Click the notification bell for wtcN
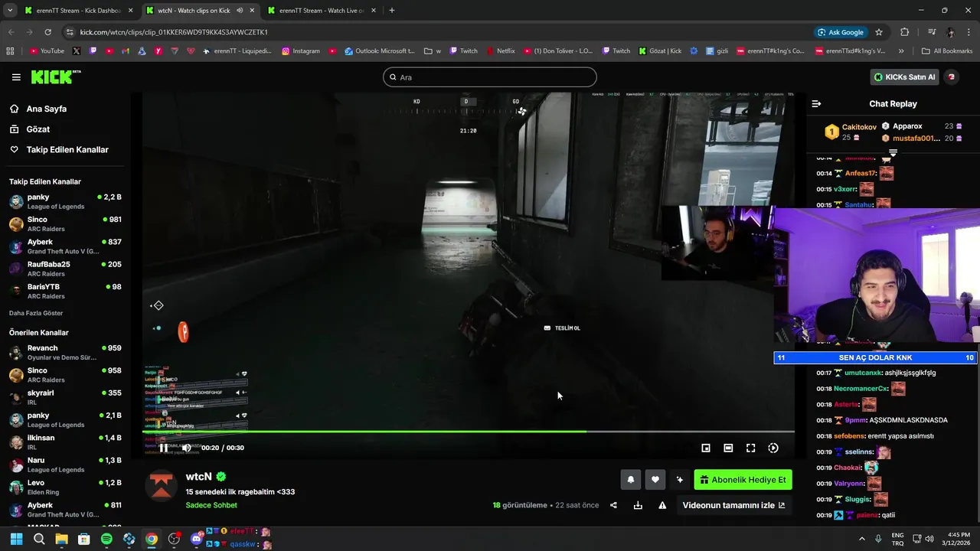The width and height of the screenshot is (980, 551). [631, 480]
